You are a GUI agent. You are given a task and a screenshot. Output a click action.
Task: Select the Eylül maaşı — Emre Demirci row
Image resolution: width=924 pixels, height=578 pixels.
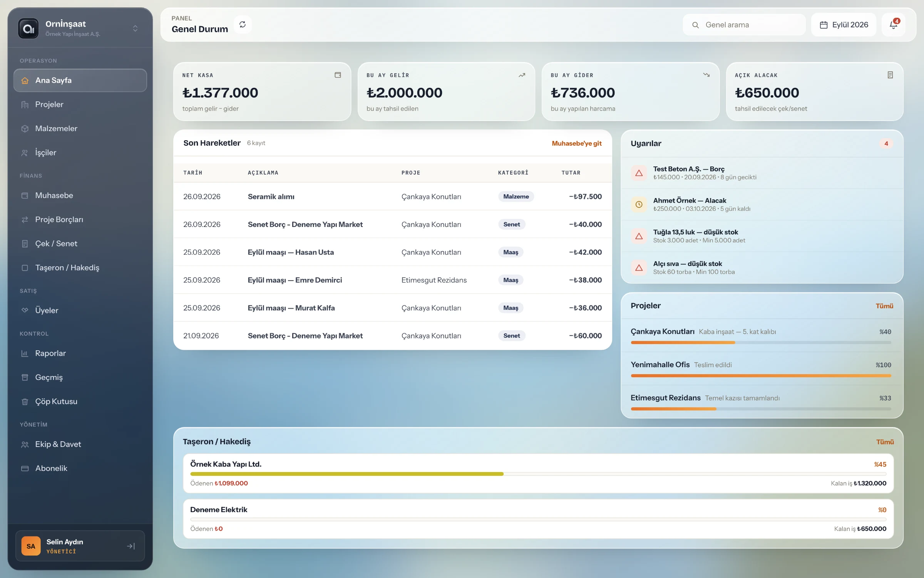[x=392, y=280]
